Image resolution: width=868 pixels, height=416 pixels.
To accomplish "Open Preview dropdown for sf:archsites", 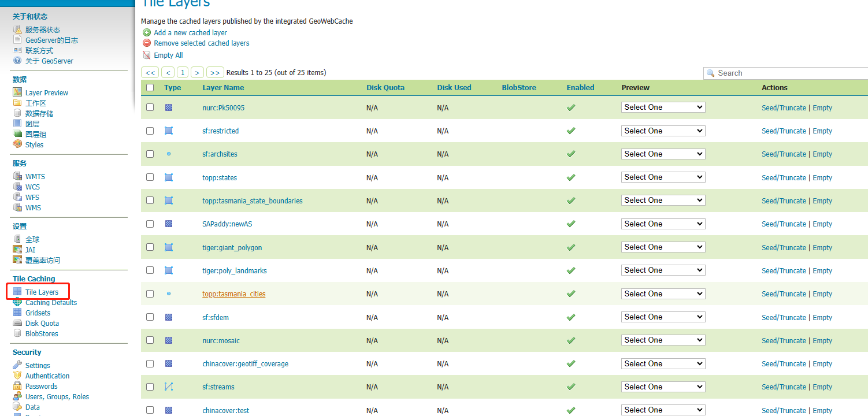I will pos(663,154).
